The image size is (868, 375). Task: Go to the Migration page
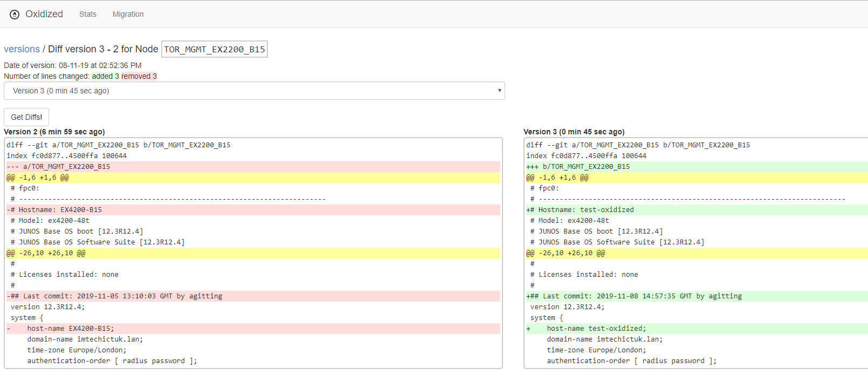(128, 14)
